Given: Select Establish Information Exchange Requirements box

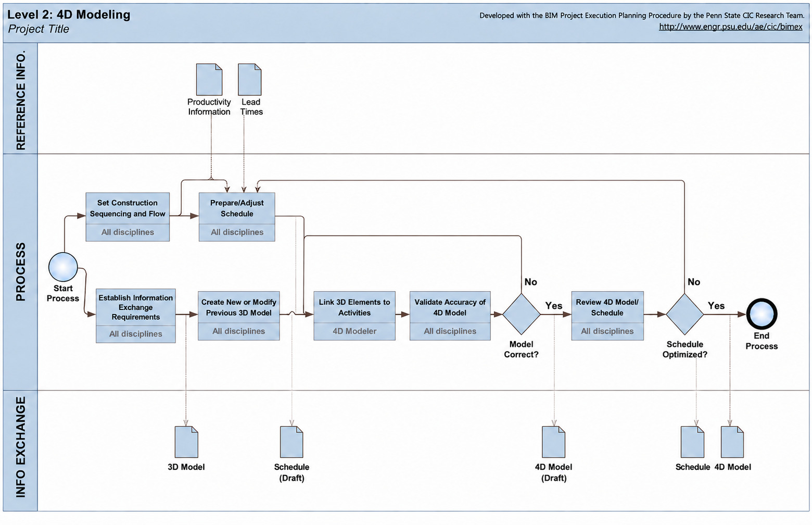Looking at the screenshot, I should 136,316.
